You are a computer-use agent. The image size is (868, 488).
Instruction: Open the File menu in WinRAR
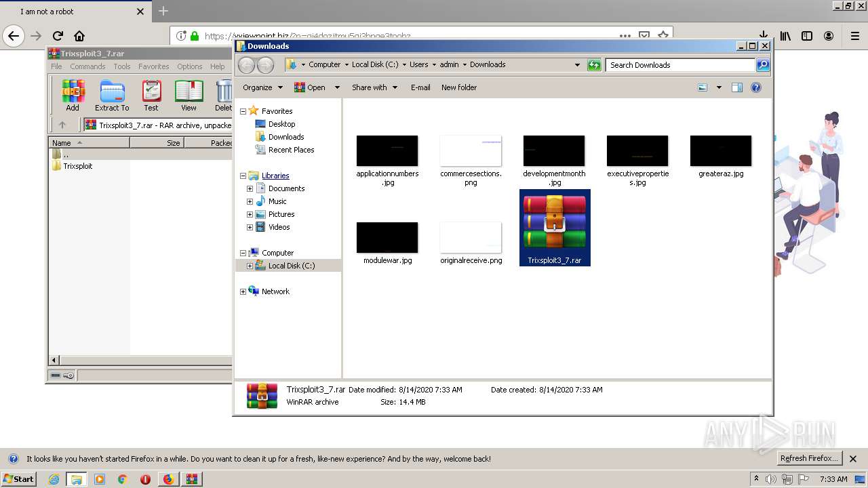pyautogui.click(x=56, y=66)
